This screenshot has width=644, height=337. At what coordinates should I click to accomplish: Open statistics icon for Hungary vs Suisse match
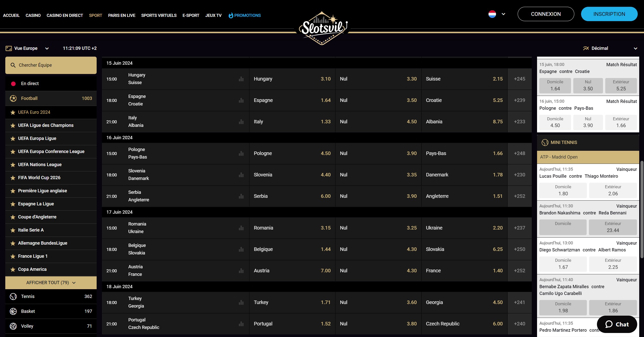241,79
